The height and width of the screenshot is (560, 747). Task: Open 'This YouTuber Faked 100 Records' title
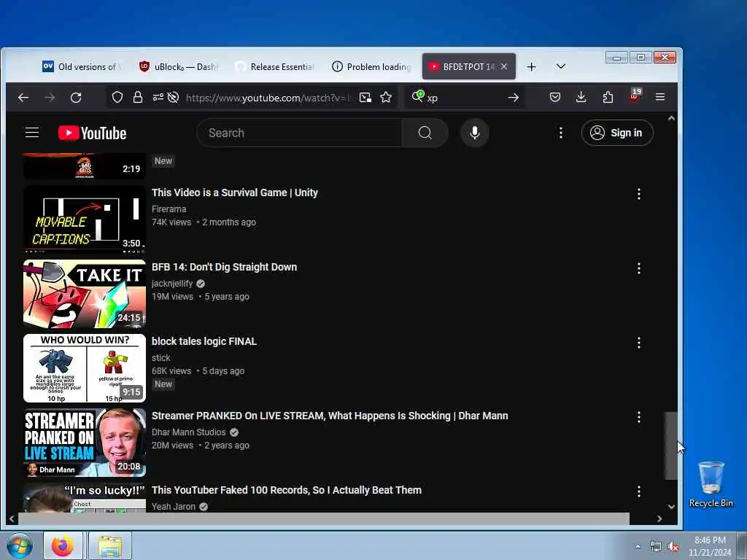[286, 490]
